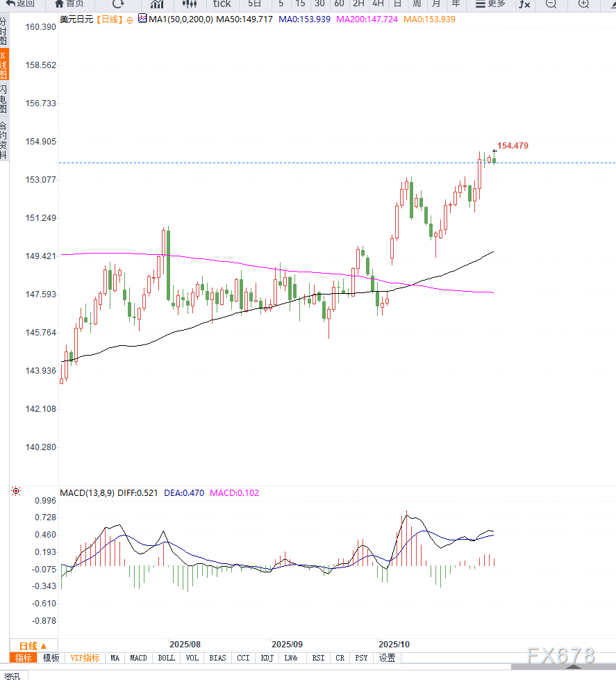Screen dimensions: 616x680
Task: Select the 5日 timeframe button
Action: coord(255,3)
